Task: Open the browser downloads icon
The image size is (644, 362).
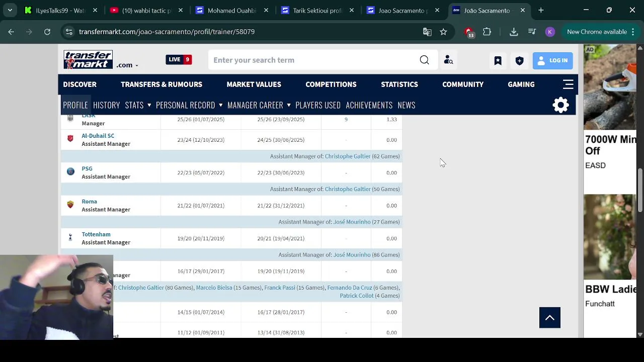Action: (x=514, y=32)
